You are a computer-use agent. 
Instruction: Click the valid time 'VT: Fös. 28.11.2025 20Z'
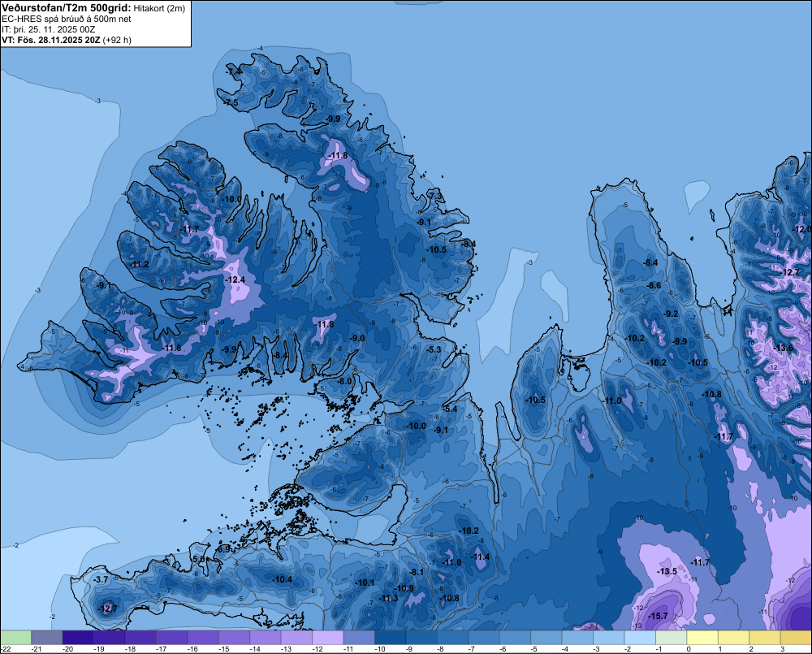[x=50, y=40]
